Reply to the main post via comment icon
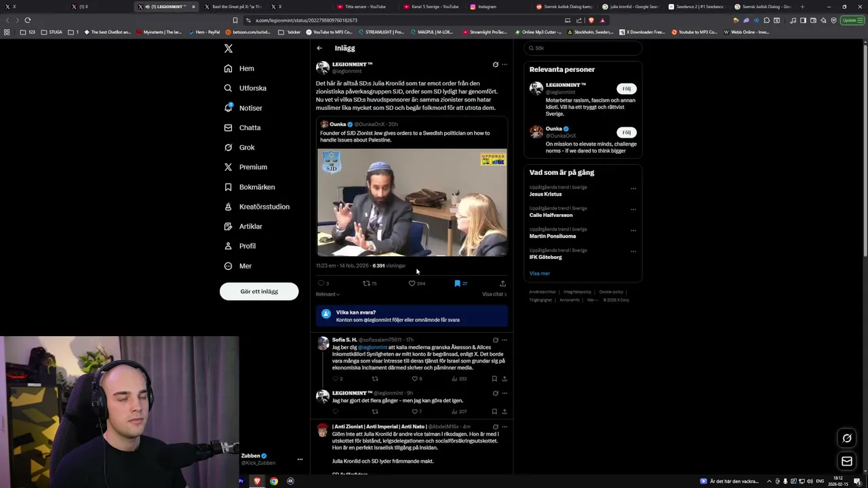Image resolution: width=868 pixels, height=488 pixels. (x=321, y=283)
